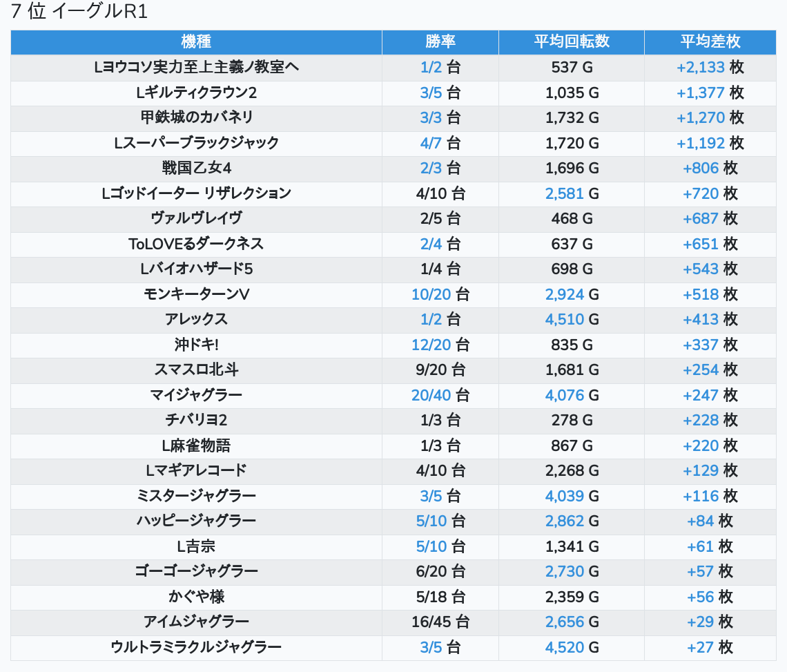787x672 pixels.
Task: Click the +2,133 枚 average difference value
Action: (710, 67)
